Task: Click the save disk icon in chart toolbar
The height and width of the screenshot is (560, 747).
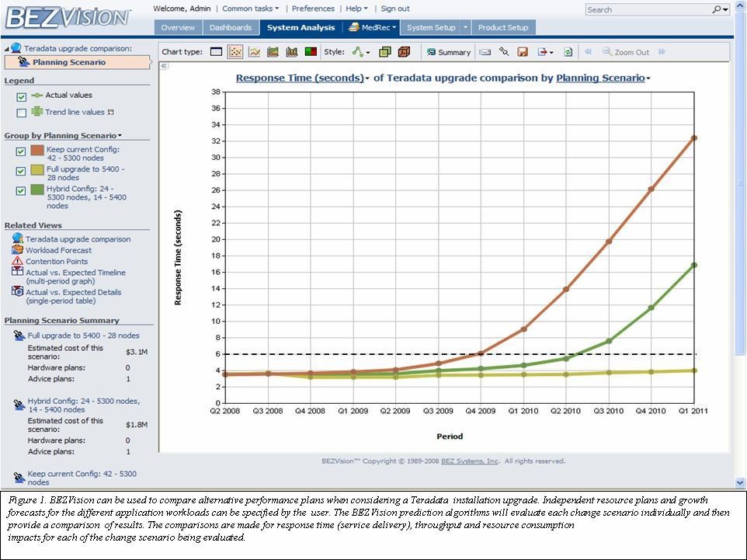Action: [523, 52]
